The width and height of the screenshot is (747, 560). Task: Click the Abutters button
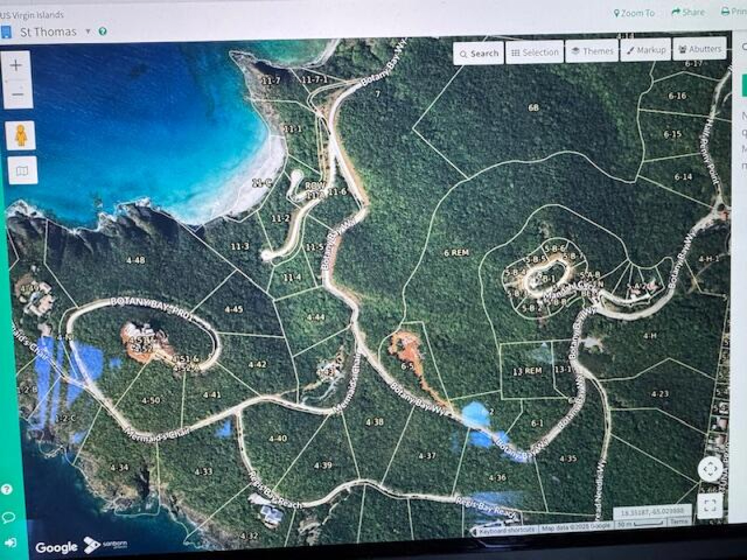pyautogui.click(x=700, y=49)
